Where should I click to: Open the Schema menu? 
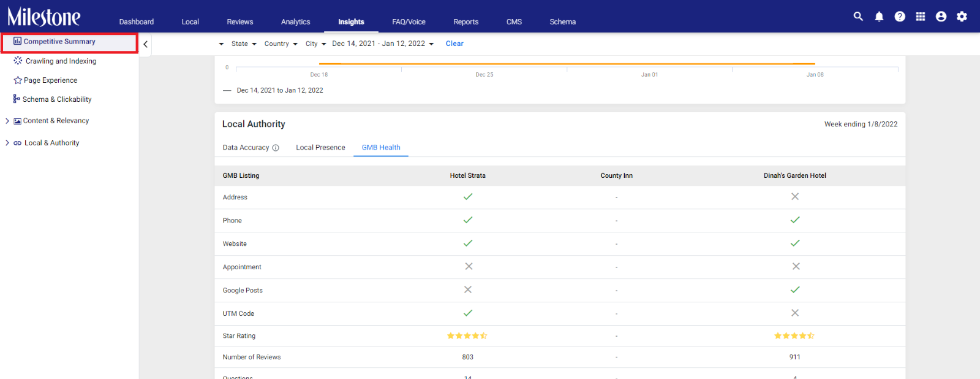click(x=563, y=21)
